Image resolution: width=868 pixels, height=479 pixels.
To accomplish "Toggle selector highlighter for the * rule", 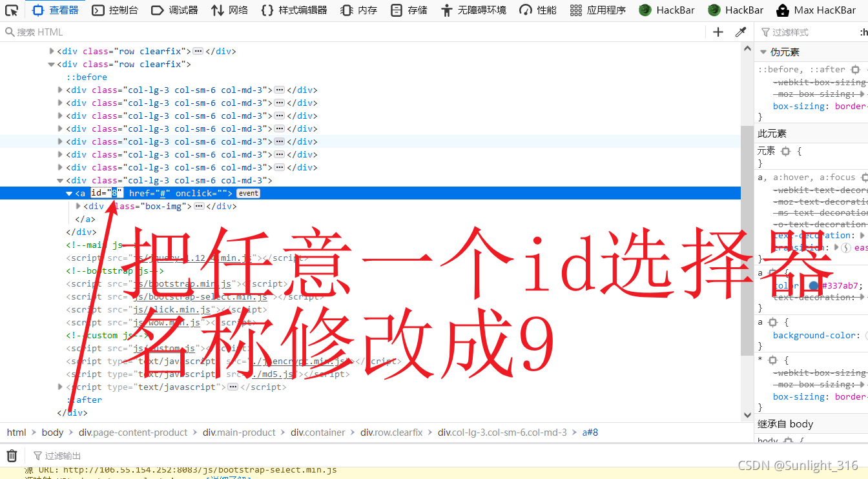I will coord(773,360).
